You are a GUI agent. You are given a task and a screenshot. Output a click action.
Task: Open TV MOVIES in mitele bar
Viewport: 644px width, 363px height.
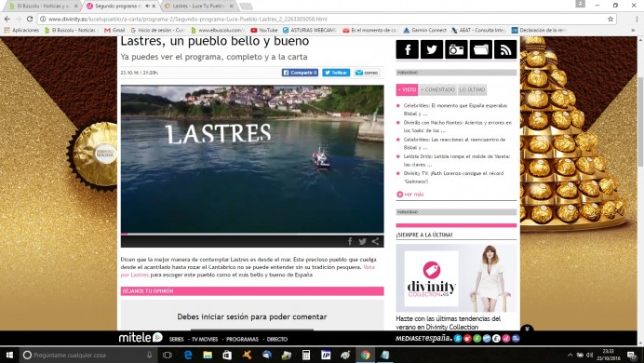coord(205,339)
